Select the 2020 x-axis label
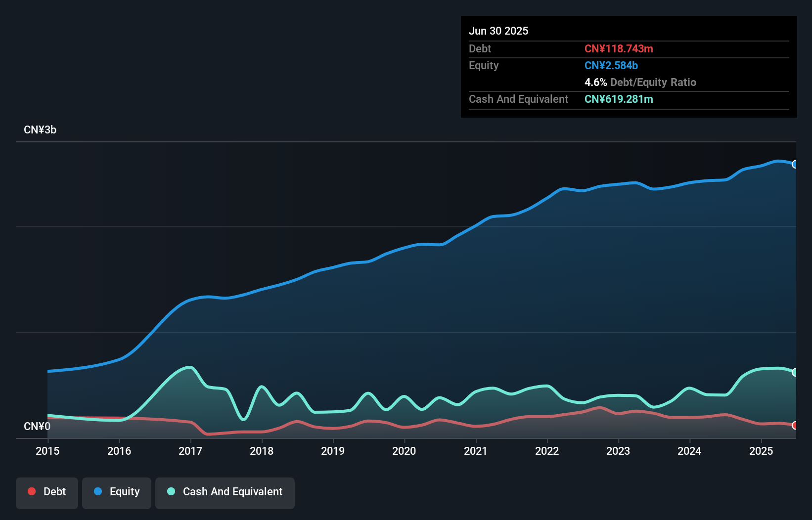 coord(404,451)
